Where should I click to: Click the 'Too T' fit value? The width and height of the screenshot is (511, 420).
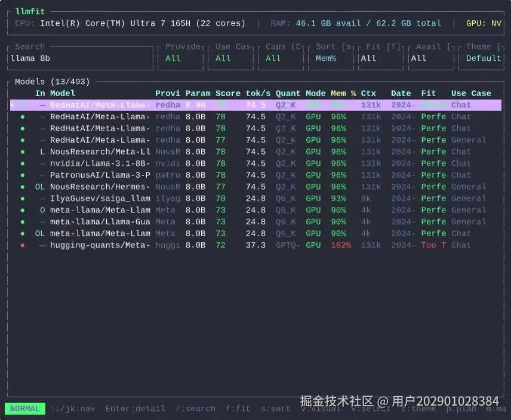(433, 245)
